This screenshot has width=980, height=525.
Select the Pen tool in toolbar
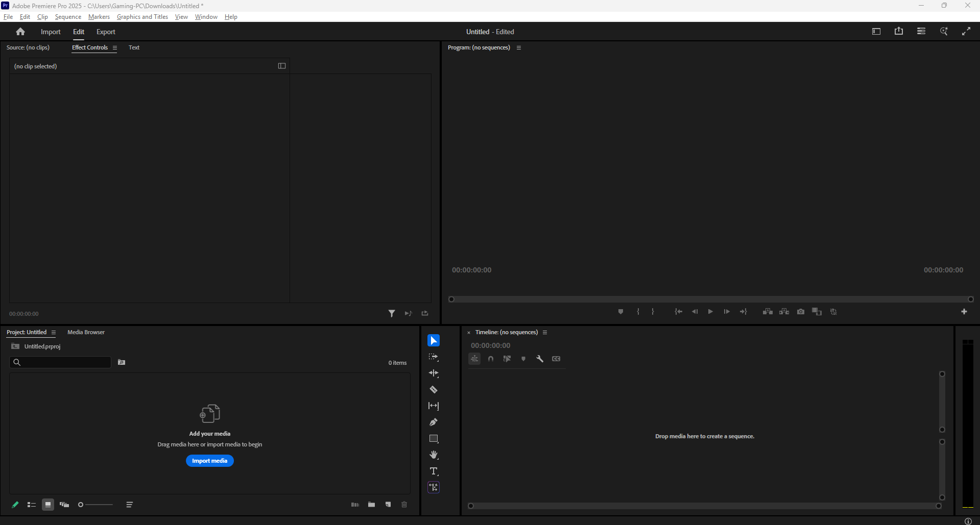coord(434,422)
